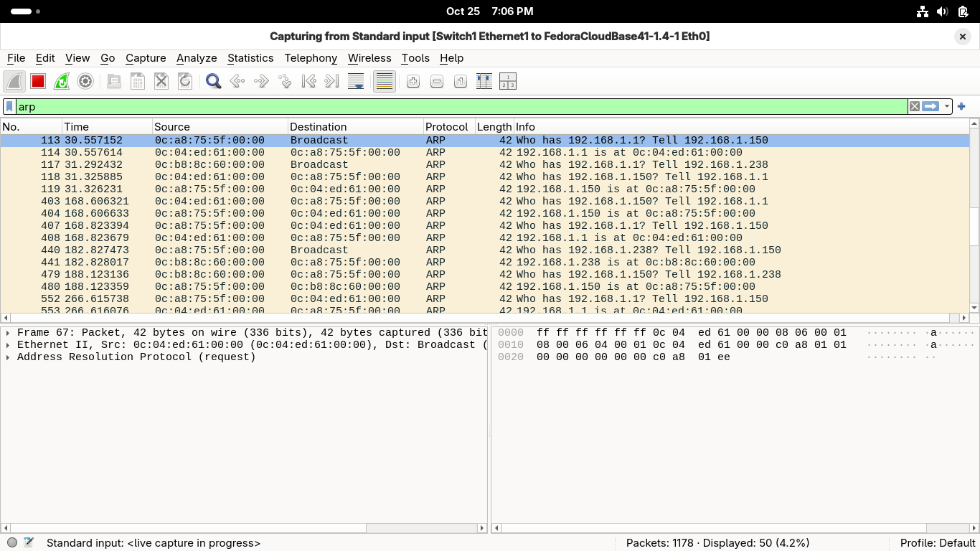Clear the arp display filter
This screenshot has height=551, width=980.
click(x=914, y=107)
